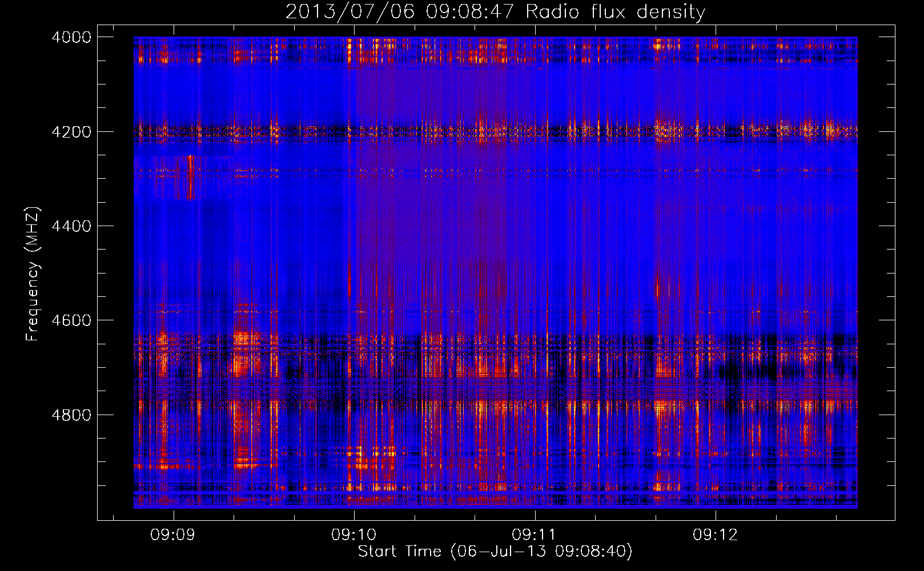Select the 4400 frequency tick label
924x571 pixels.
pyautogui.click(x=71, y=226)
